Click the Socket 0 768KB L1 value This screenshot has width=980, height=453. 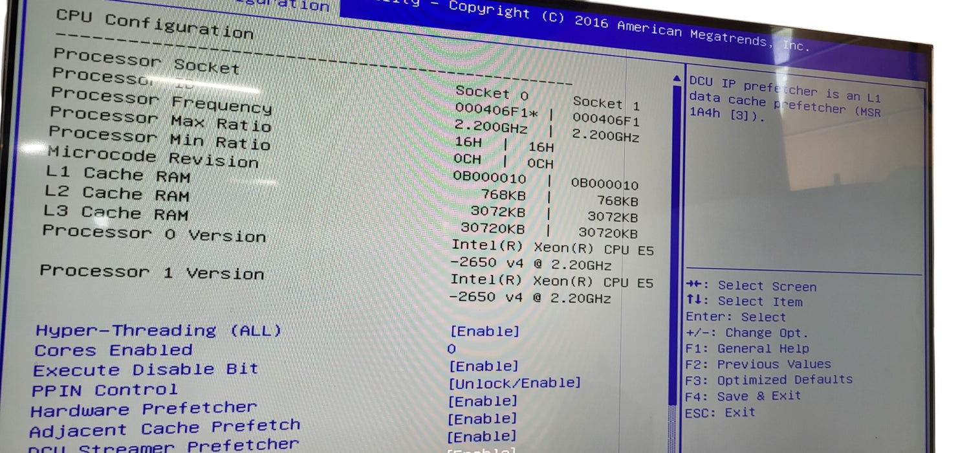tap(503, 194)
